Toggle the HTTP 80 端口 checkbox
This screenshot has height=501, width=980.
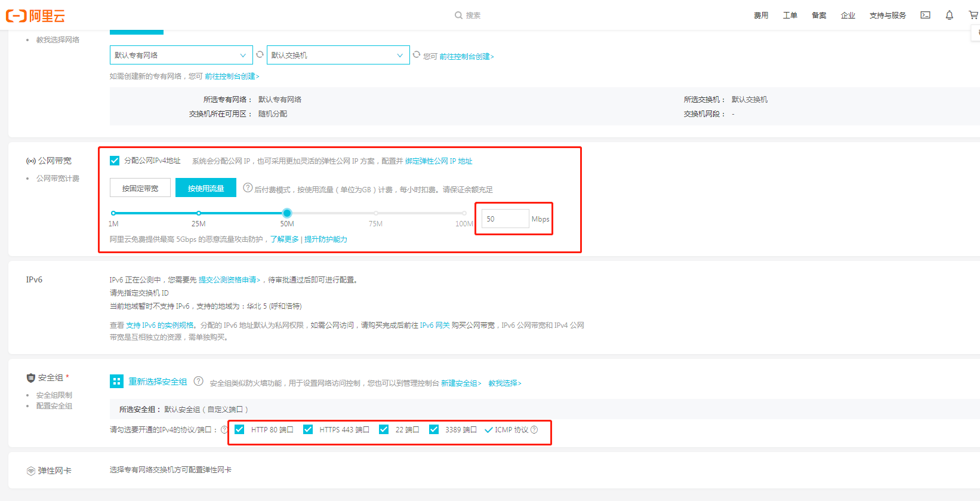point(239,429)
